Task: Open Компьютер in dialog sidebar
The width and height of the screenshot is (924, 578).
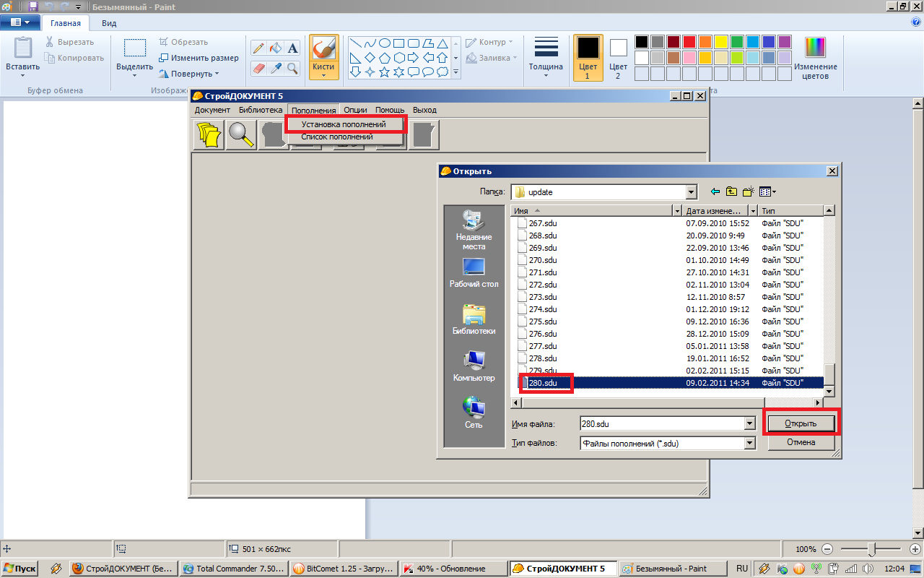Action: [474, 366]
